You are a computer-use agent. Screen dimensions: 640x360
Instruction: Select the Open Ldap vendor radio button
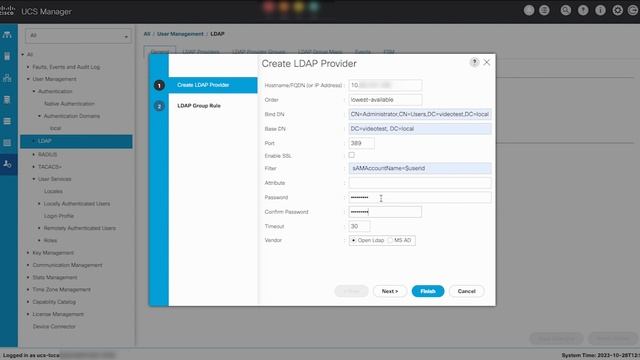pos(353,240)
